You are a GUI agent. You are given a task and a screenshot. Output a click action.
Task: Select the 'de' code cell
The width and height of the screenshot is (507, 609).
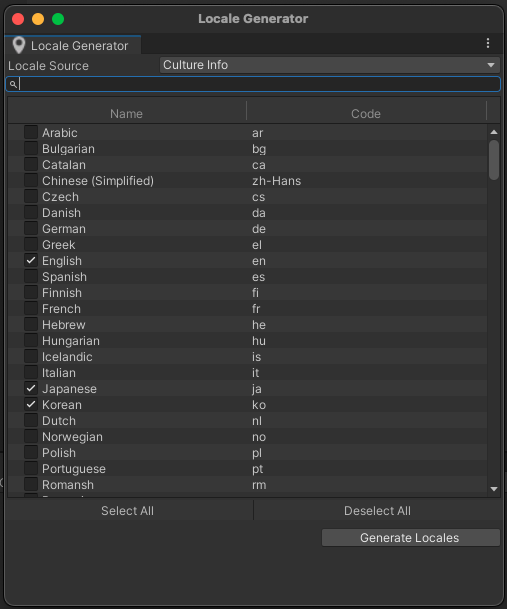pos(259,229)
